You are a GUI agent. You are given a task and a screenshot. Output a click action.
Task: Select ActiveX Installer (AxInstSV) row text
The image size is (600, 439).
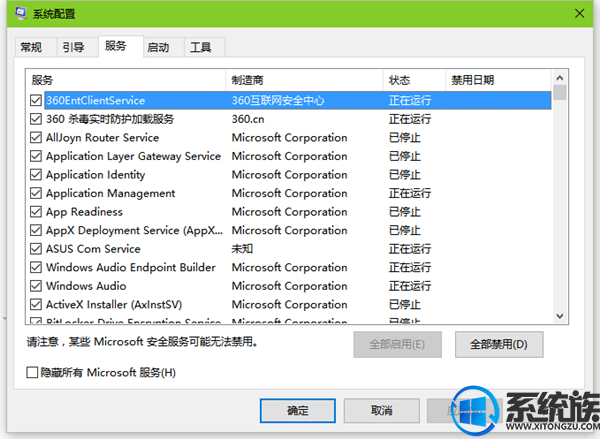coord(114,304)
